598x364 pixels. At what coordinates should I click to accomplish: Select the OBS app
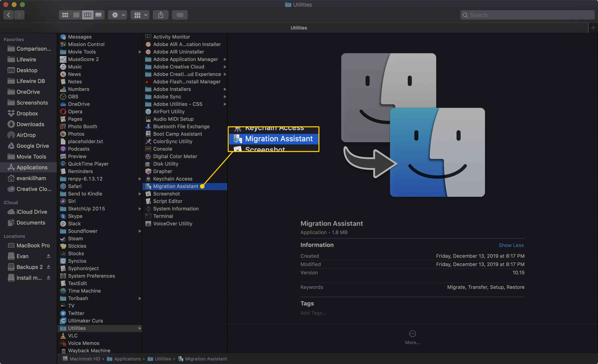(100, 96)
